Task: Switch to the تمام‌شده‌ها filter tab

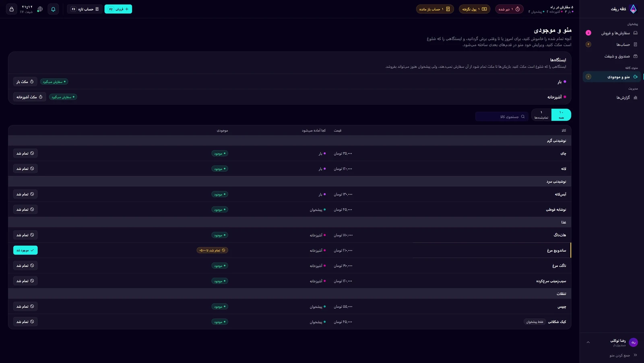Action: pos(541,115)
